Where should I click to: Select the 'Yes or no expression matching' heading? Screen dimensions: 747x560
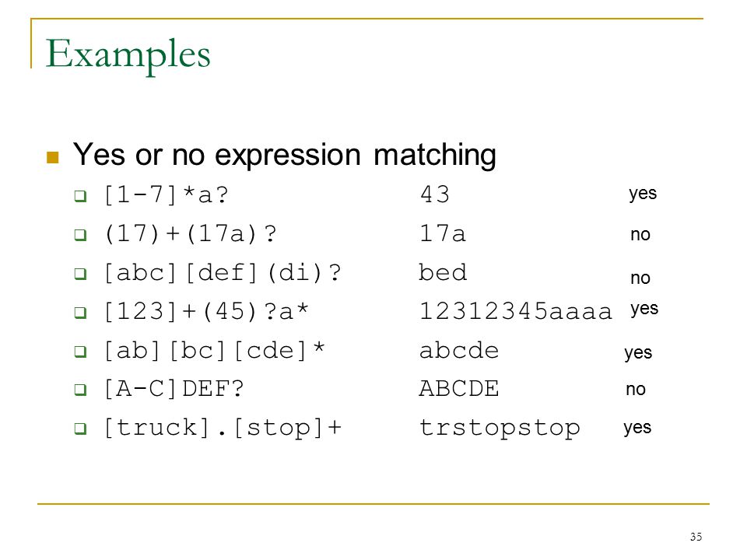pos(285,156)
